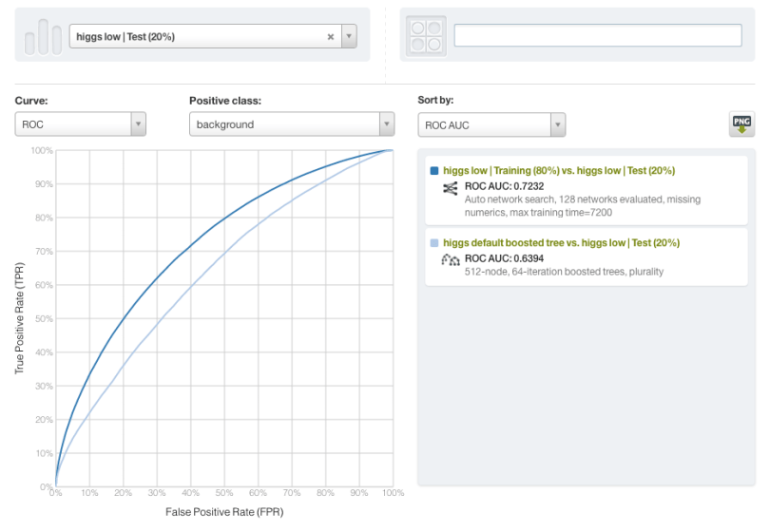Open the Curve dropdown showing ROC
Screen dimensions: 770x532
coord(81,124)
